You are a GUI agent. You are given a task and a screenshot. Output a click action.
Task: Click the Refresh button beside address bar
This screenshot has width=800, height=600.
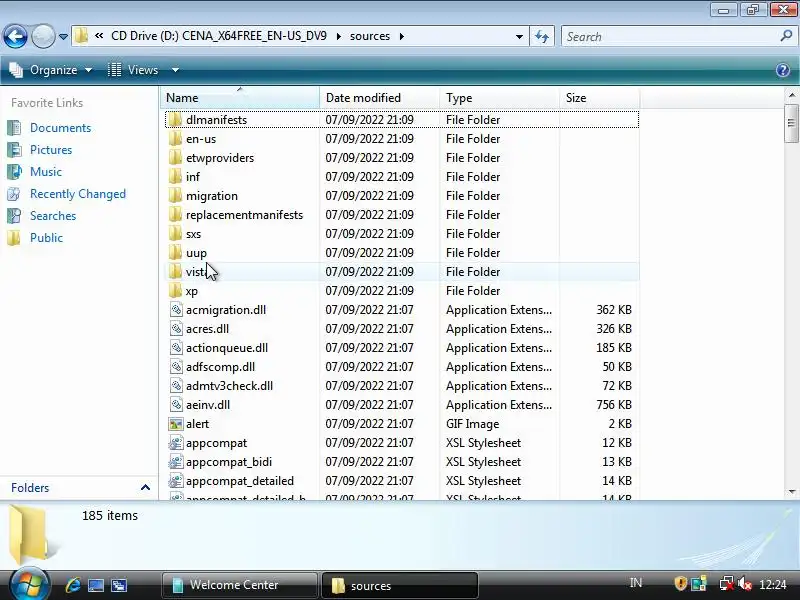[x=542, y=37]
